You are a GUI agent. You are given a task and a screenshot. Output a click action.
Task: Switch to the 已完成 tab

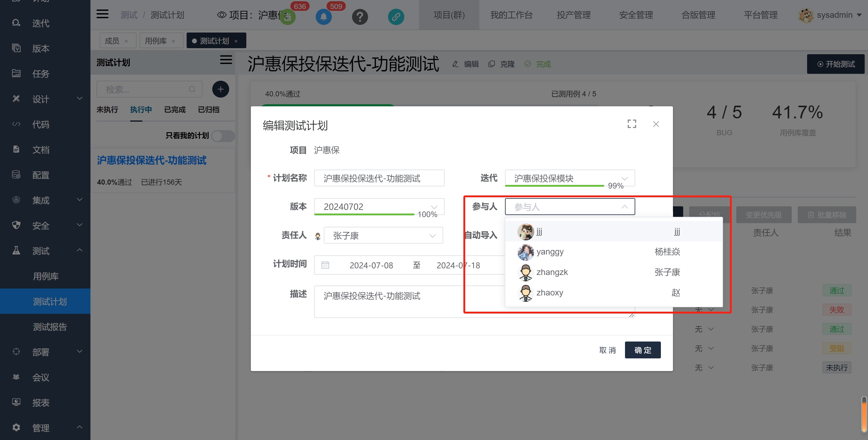(x=175, y=109)
